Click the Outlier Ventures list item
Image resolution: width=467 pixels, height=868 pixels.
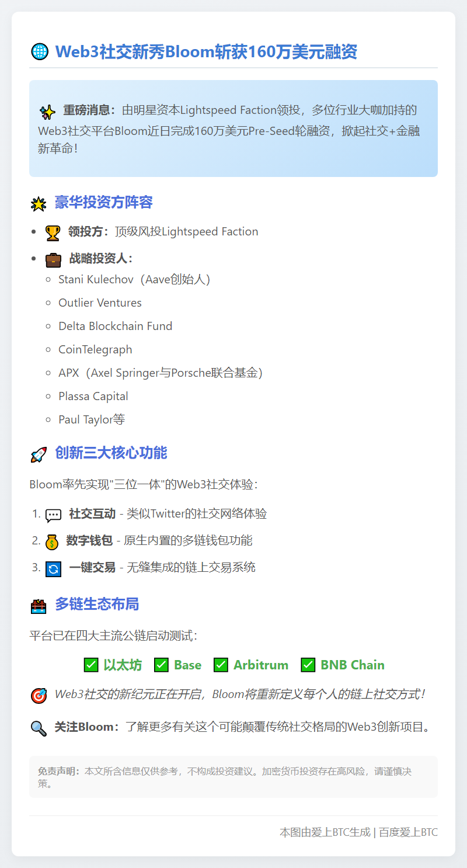100,303
